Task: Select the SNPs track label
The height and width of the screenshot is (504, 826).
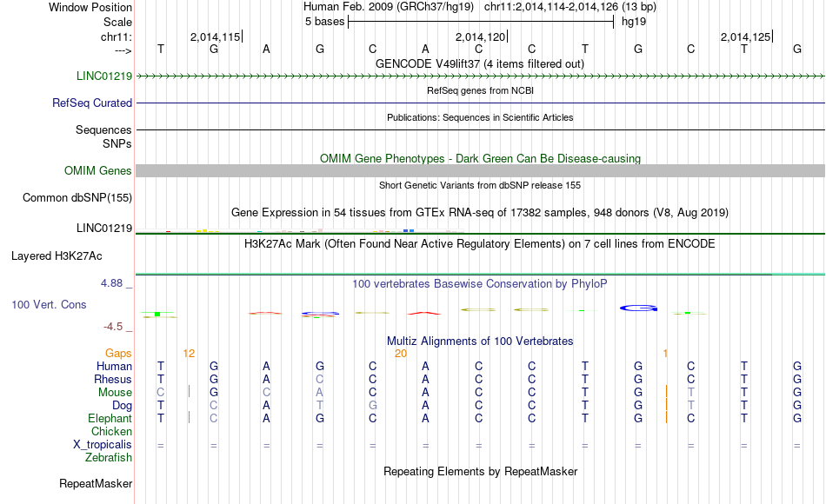Action: coord(117,143)
